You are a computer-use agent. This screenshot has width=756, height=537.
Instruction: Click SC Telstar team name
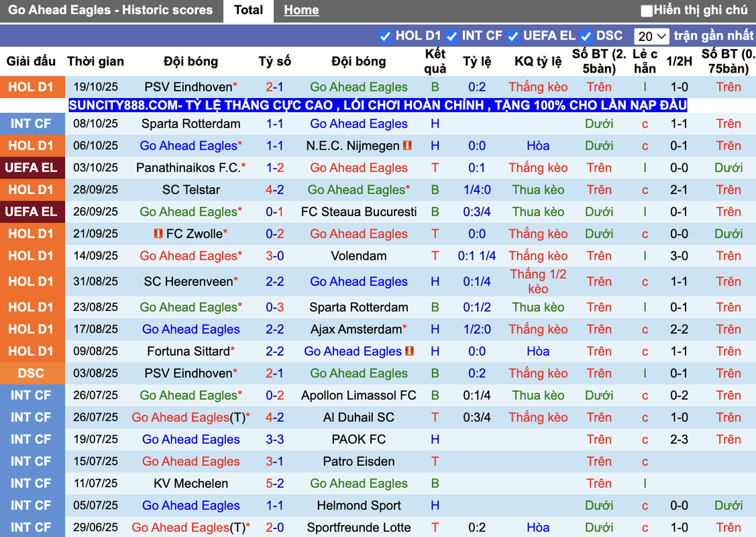[x=191, y=189]
